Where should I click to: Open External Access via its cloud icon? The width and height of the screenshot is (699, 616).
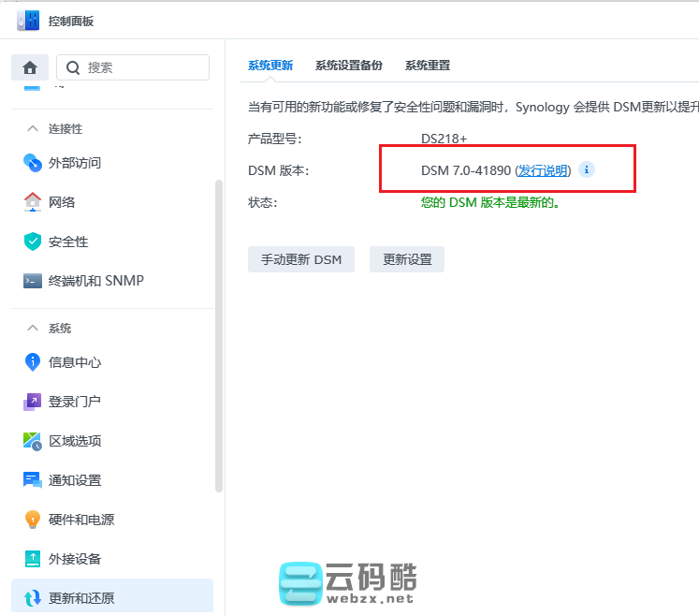tap(33, 163)
